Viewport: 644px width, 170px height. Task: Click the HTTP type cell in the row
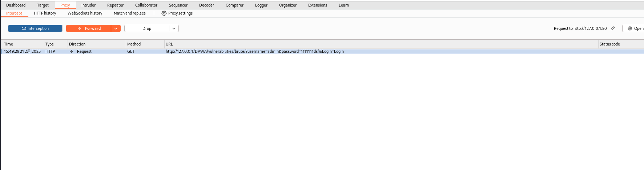(56, 51)
